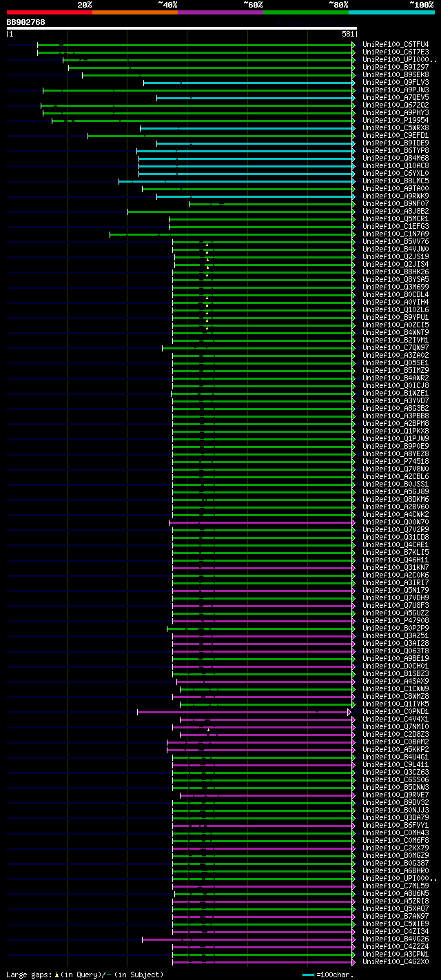Select the UniRef100_B2IVM1 label

point(396,340)
